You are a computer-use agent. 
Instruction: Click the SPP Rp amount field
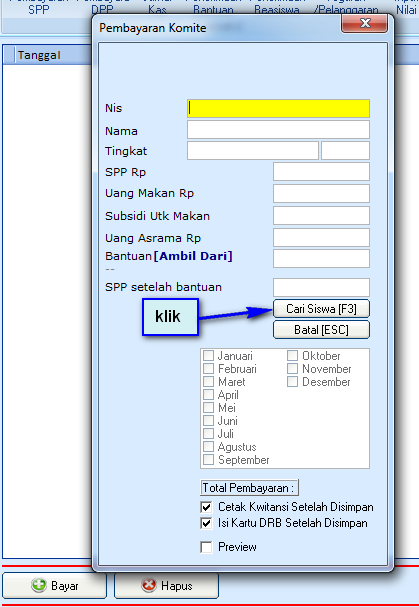pyautogui.click(x=321, y=171)
